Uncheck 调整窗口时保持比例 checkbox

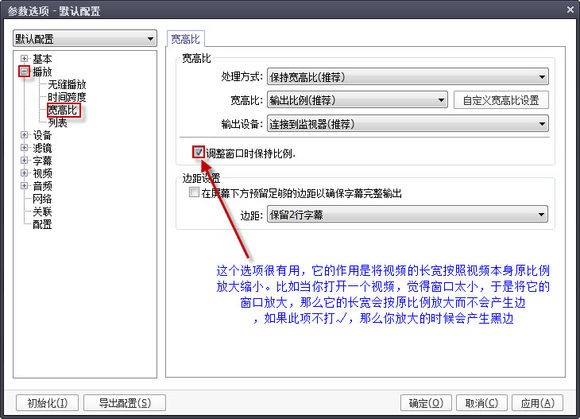pyautogui.click(x=199, y=152)
